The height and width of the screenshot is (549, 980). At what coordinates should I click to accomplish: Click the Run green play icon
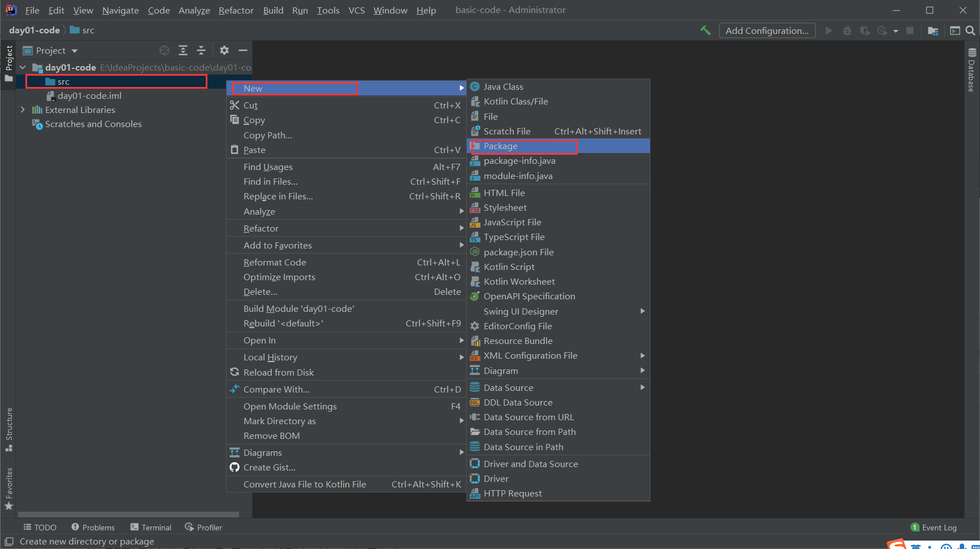point(829,30)
